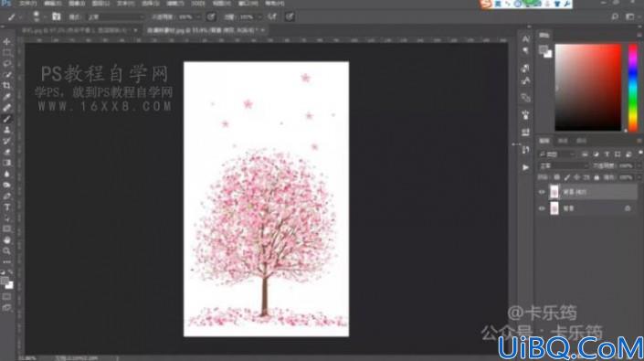Open the Actions panel play icon

(526, 167)
